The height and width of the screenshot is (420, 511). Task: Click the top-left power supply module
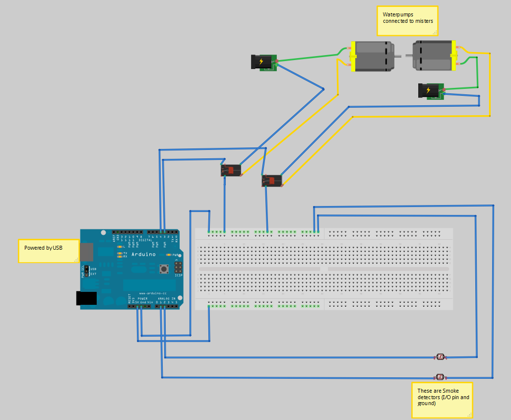pos(263,62)
